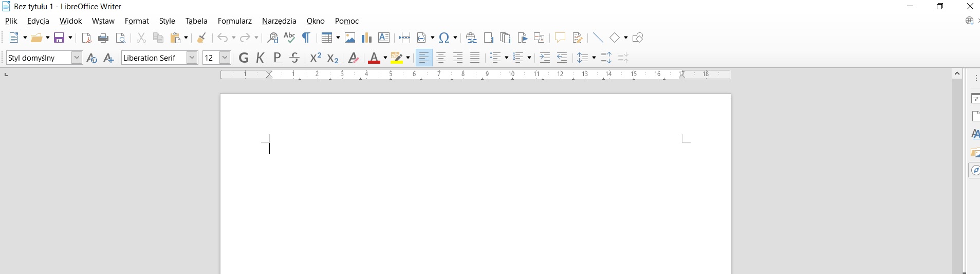
Task: Insert special character omega icon
Action: click(445, 38)
